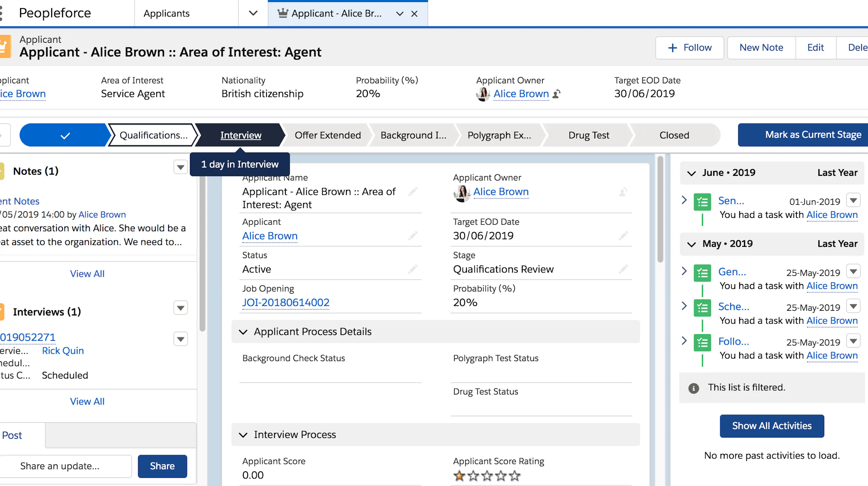Screen dimensions: 868x486
Task: Click the completed stage checkmark
Action: click(65, 135)
